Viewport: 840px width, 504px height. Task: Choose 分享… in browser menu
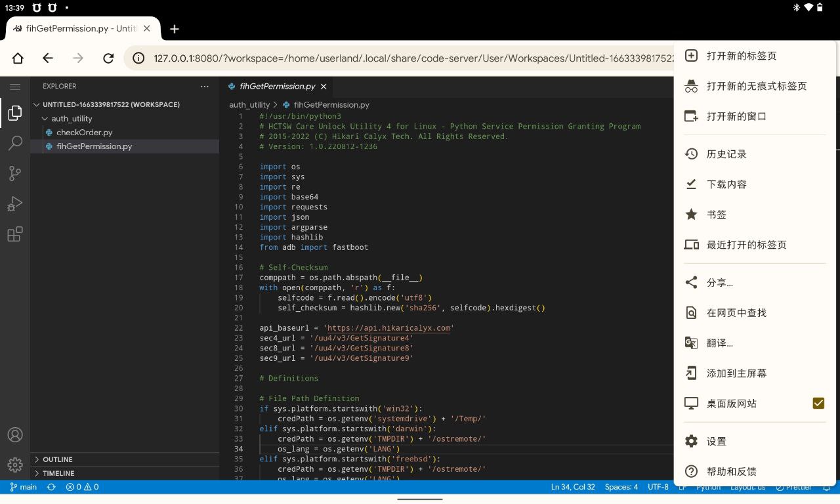point(755,283)
